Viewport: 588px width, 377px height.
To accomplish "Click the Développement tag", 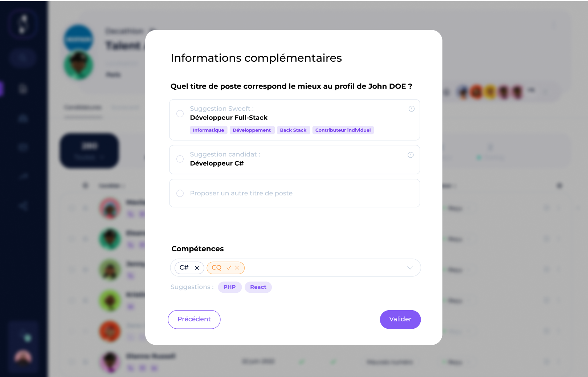I will [252, 130].
